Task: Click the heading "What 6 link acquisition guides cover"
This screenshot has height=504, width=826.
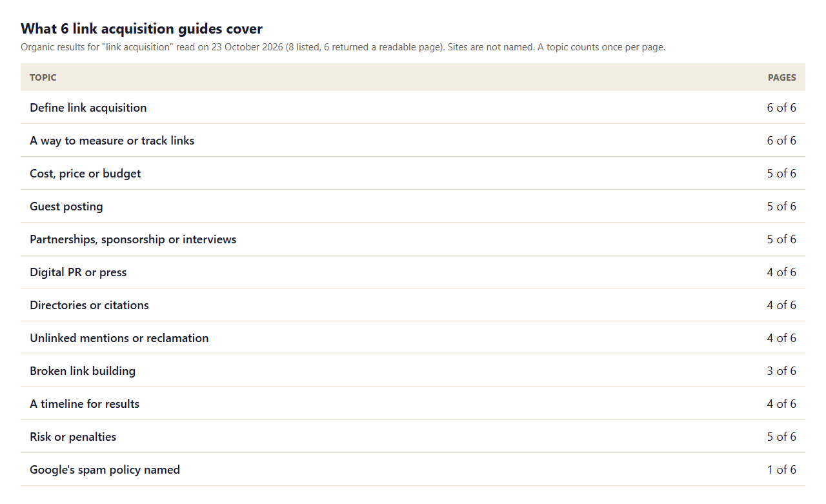Action: (x=141, y=29)
